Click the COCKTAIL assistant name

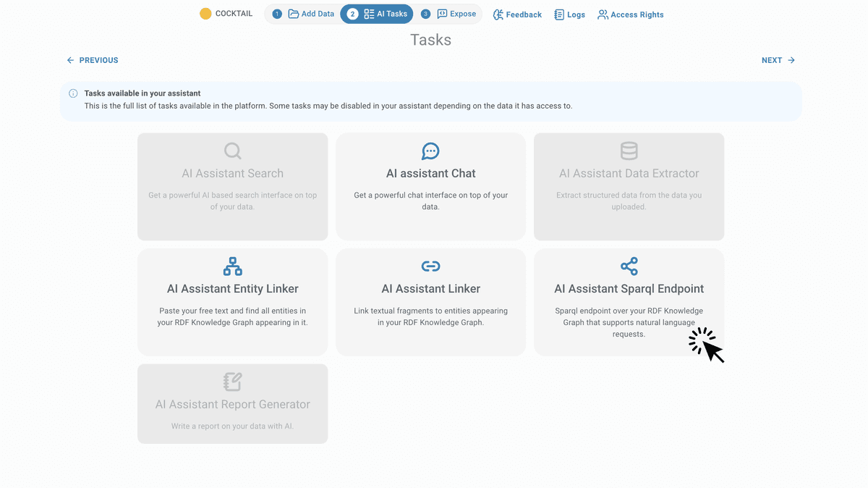point(234,14)
